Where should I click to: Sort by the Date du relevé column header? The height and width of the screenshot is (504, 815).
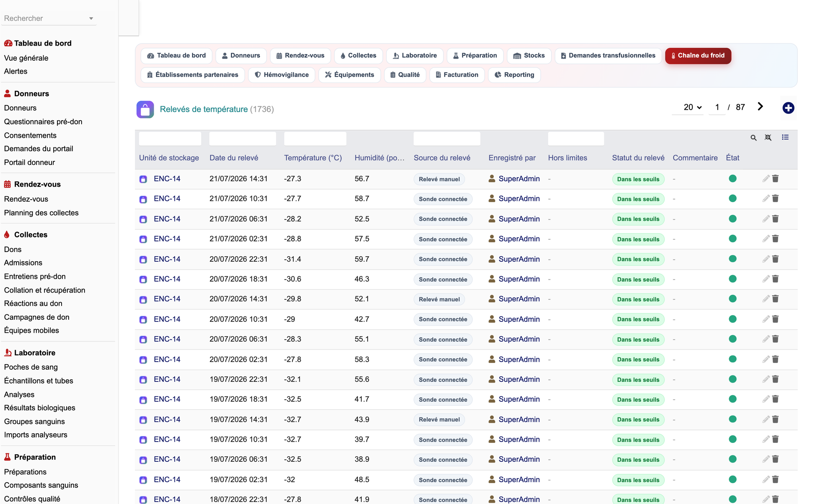[x=234, y=158]
